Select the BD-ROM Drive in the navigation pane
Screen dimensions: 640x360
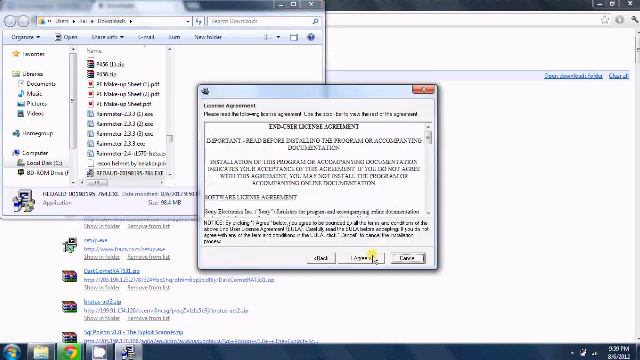(47, 173)
